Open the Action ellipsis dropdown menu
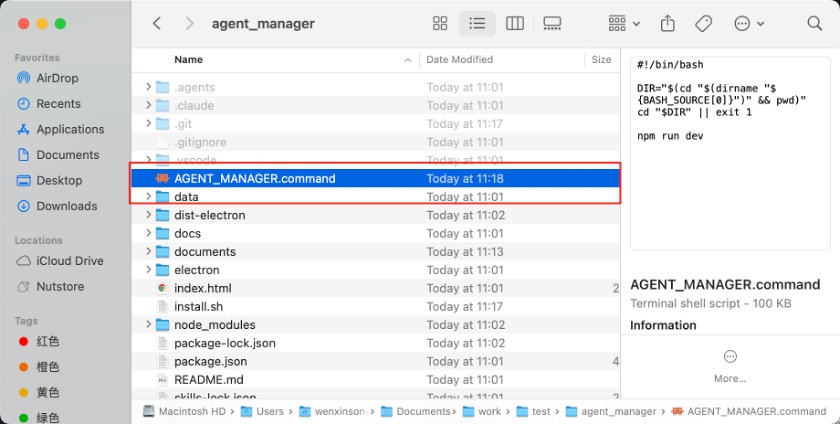Viewport: 840px width, 424px height. click(x=748, y=23)
